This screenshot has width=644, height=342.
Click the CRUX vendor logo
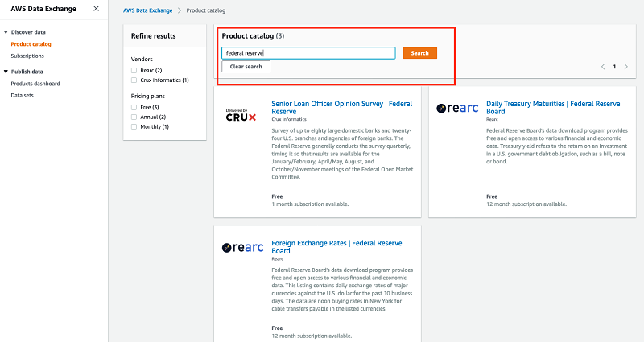241,115
